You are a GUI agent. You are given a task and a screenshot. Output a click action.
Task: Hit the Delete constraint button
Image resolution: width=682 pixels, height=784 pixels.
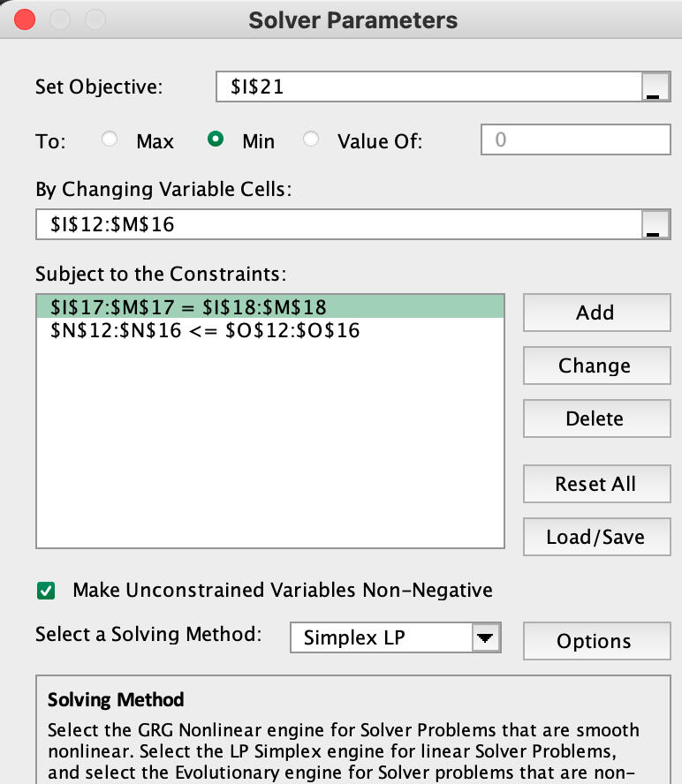coord(595,418)
